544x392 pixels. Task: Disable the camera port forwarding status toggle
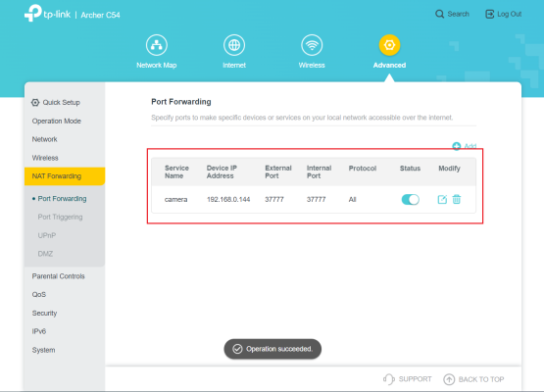click(x=411, y=200)
